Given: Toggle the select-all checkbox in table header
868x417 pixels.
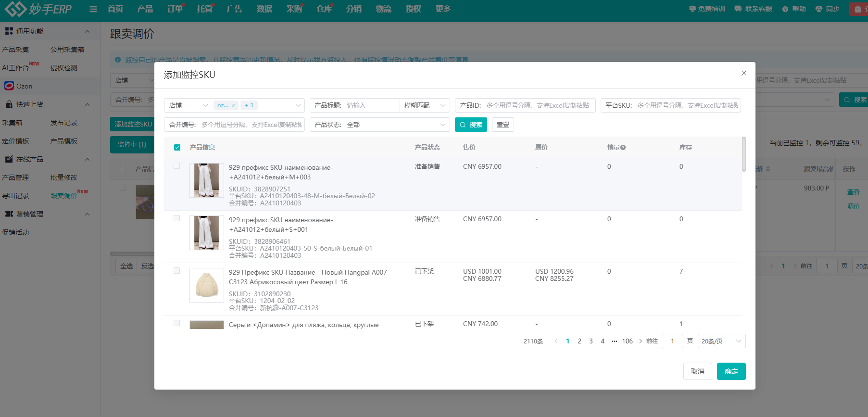Looking at the screenshot, I should click(x=177, y=148).
